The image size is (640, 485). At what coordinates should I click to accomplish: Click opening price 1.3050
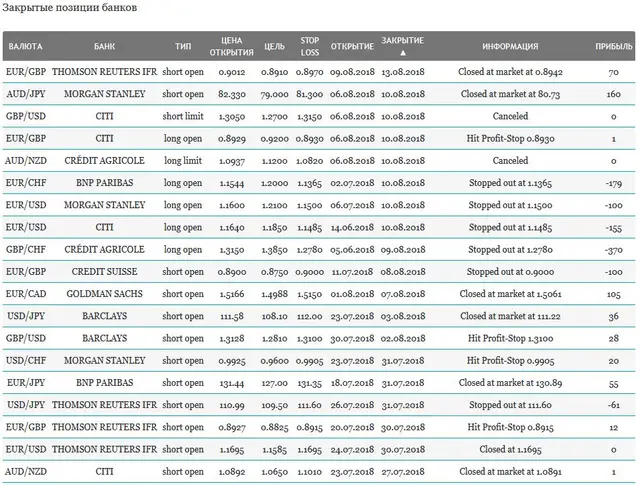232,116
